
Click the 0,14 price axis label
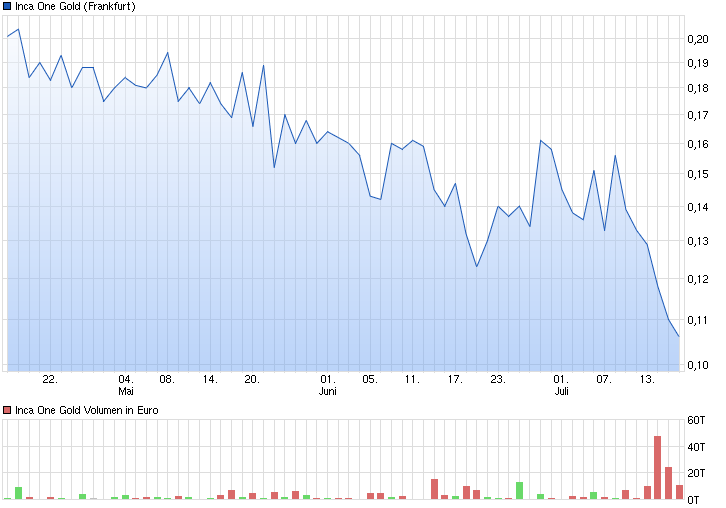click(698, 207)
